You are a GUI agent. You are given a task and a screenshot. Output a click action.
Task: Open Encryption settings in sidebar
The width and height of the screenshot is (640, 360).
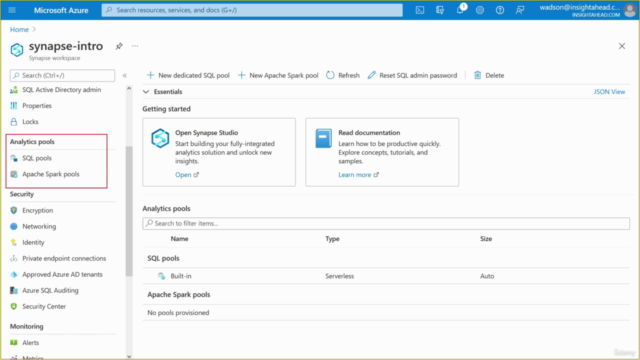point(38,210)
